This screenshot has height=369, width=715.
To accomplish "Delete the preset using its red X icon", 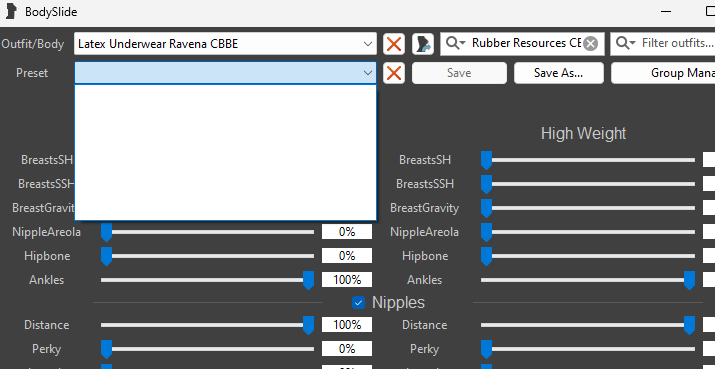I will [x=394, y=73].
